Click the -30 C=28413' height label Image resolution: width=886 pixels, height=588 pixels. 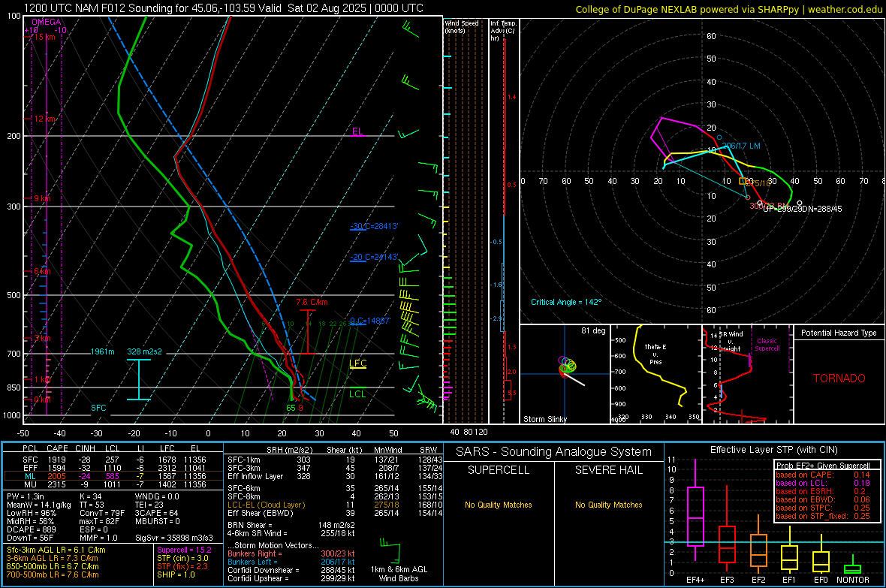[x=374, y=226]
